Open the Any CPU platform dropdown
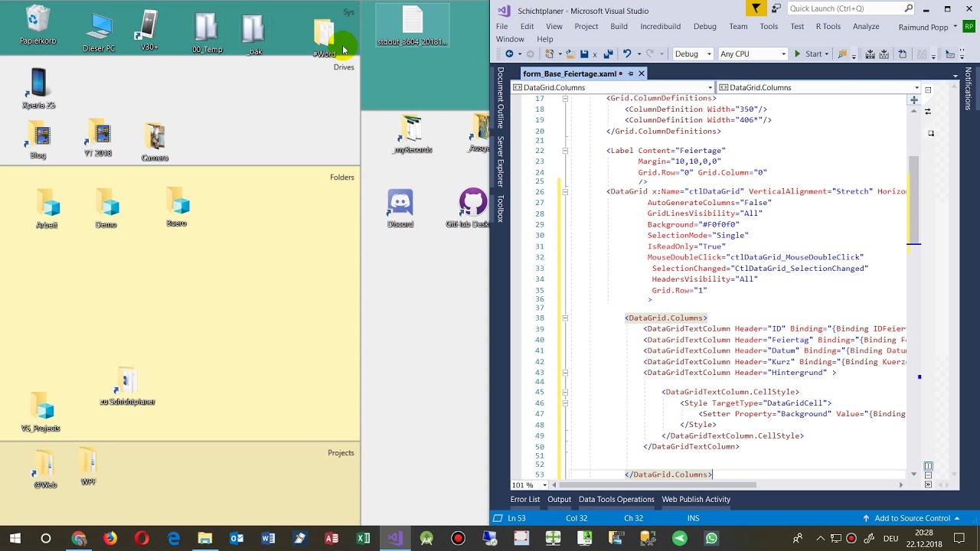This screenshot has height=551, width=980. tap(753, 54)
